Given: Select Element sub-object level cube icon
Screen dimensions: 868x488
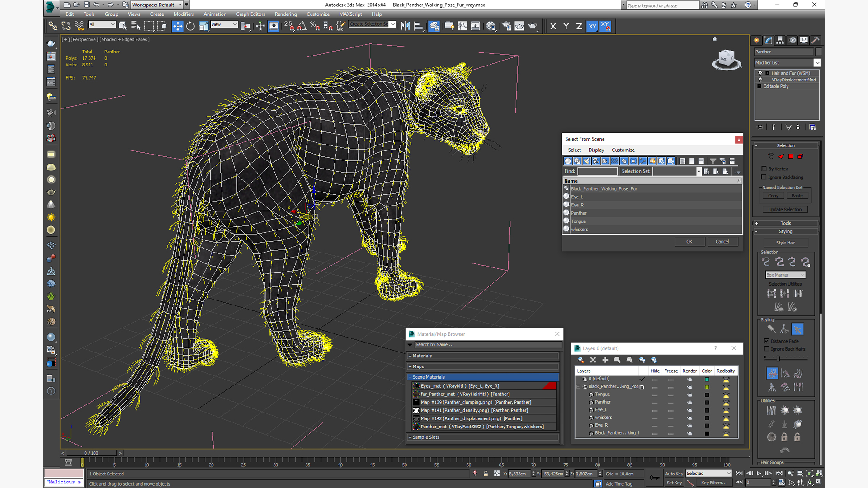Looking at the screenshot, I should pos(800,156).
